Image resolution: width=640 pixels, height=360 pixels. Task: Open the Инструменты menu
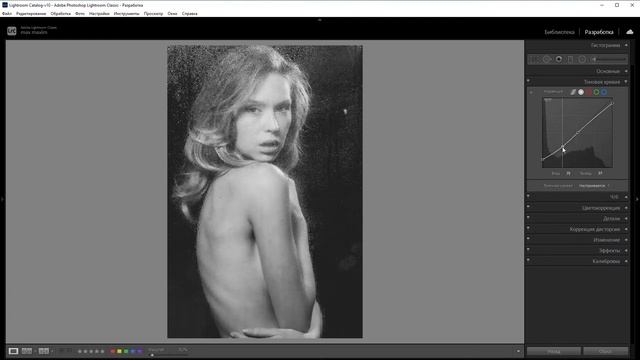(x=127, y=13)
